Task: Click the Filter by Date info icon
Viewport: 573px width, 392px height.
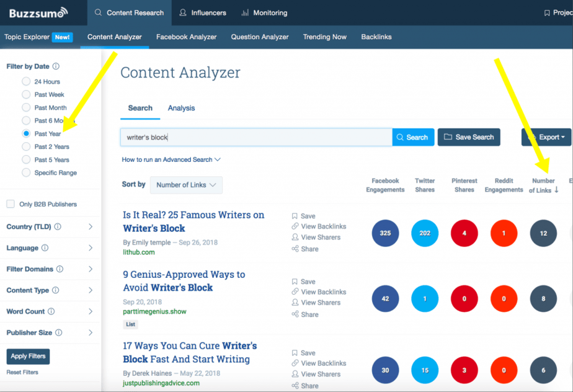Action: tap(56, 66)
